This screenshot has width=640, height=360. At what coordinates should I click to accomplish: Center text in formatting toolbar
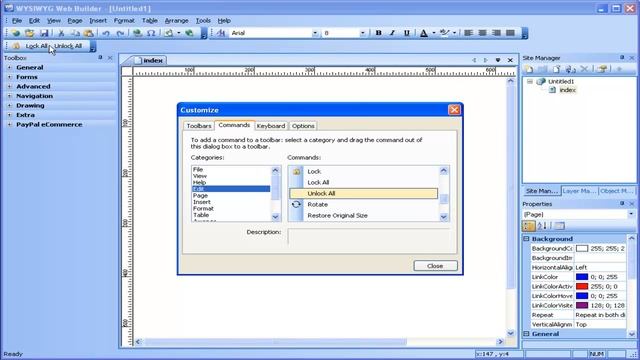482,33
